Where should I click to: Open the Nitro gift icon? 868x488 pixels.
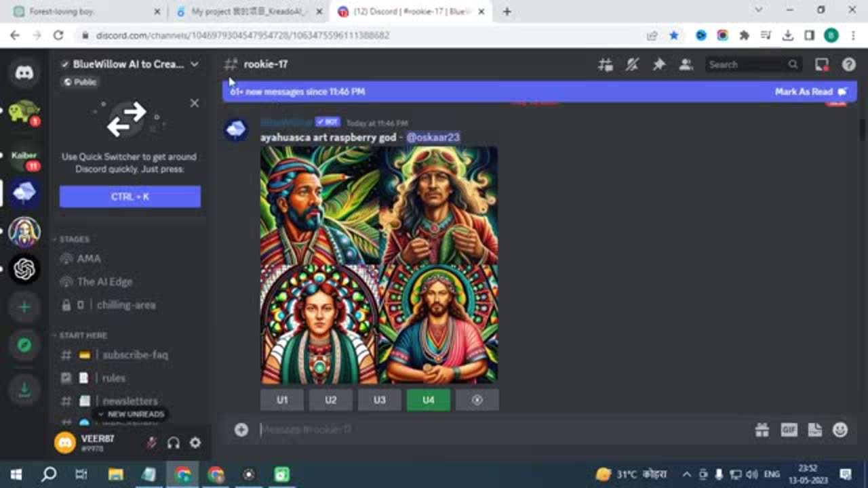pyautogui.click(x=762, y=430)
